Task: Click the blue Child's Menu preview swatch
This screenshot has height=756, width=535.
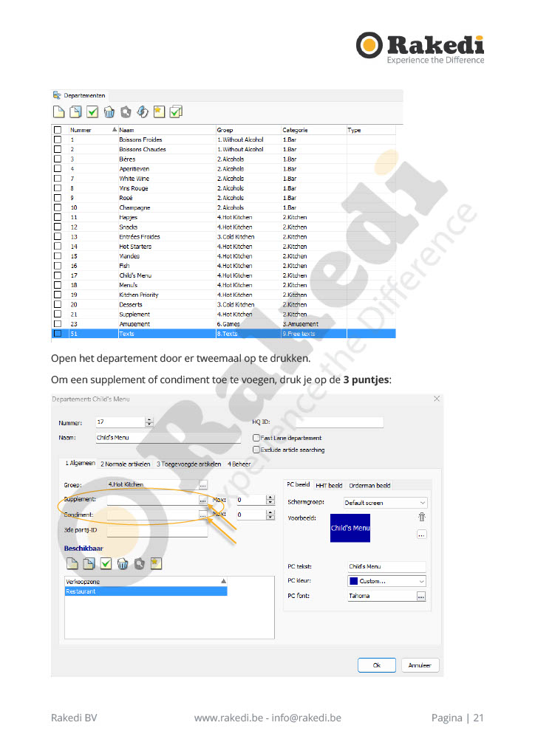Action: coord(350,528)
